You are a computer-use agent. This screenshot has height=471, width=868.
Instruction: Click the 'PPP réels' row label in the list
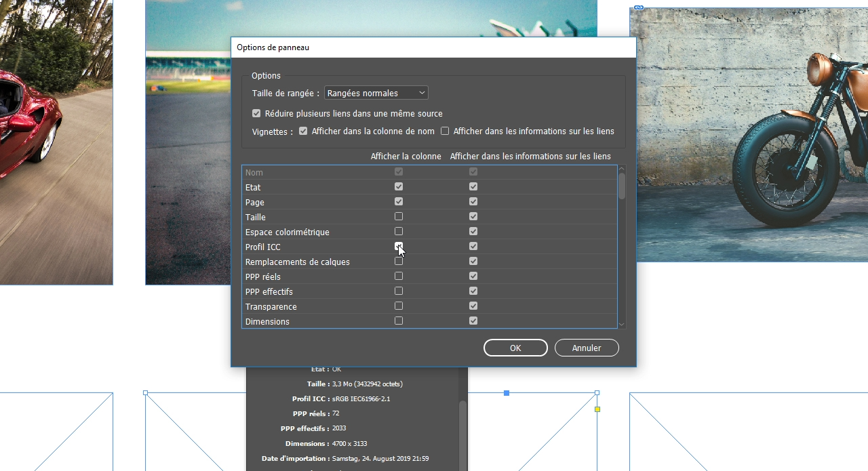(x=263, y=277)
